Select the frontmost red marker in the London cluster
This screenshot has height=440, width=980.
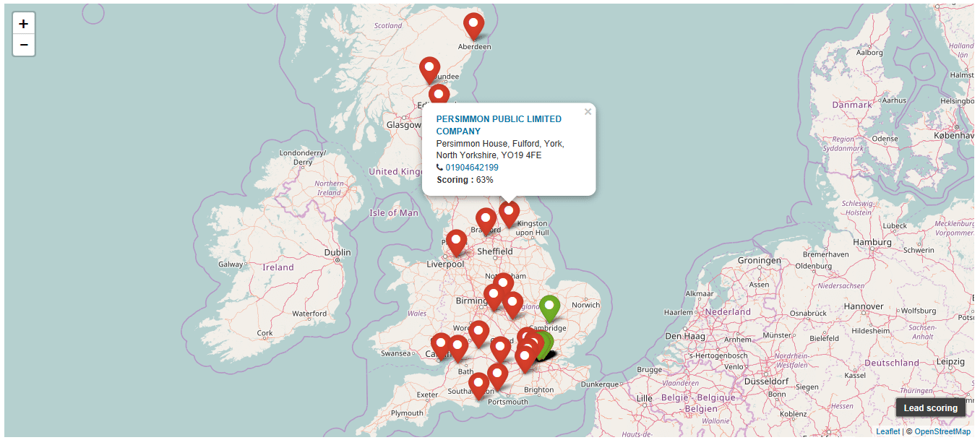(x=525, y=359)
